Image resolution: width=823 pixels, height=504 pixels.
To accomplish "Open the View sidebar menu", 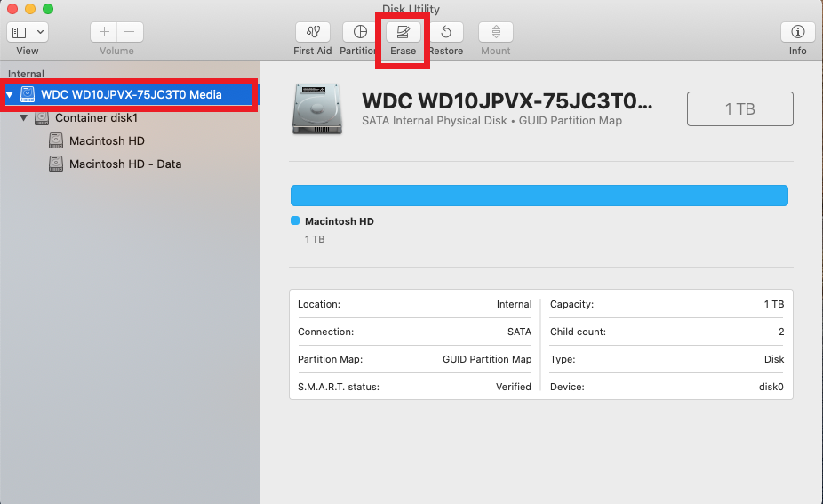I will [28, 33].
